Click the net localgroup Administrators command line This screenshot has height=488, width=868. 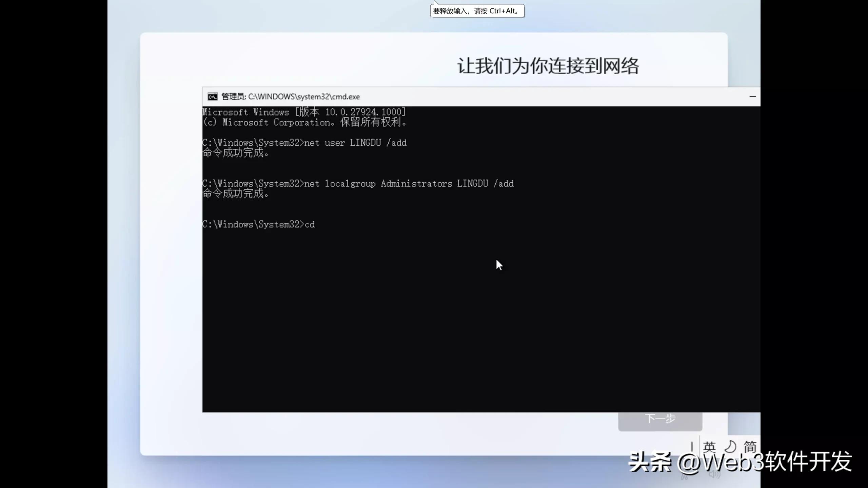[x=358, y=183]
